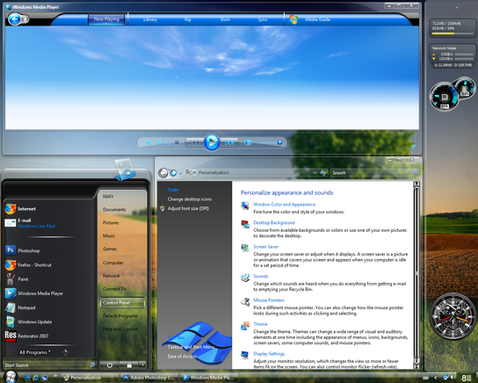Click the Start Search input field

pyautogui.click(x=47, y=365)
